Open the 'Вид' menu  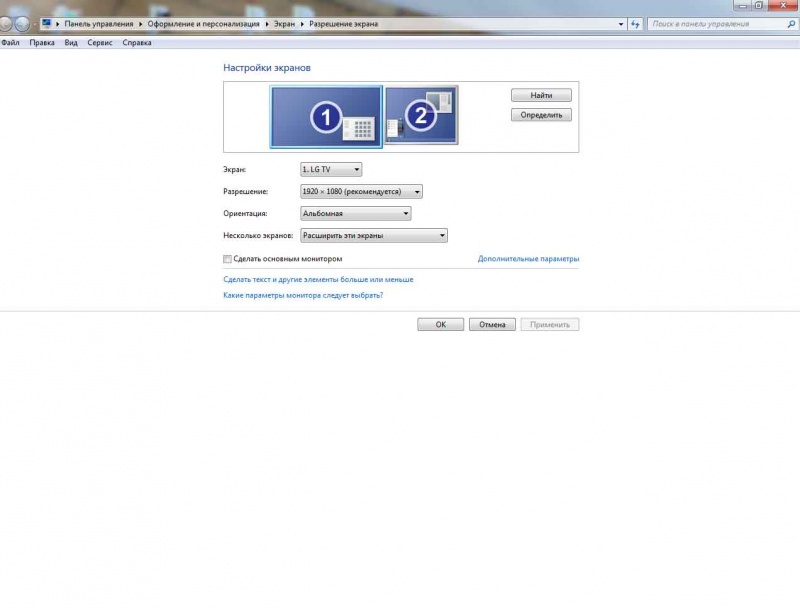pos(71,43)
